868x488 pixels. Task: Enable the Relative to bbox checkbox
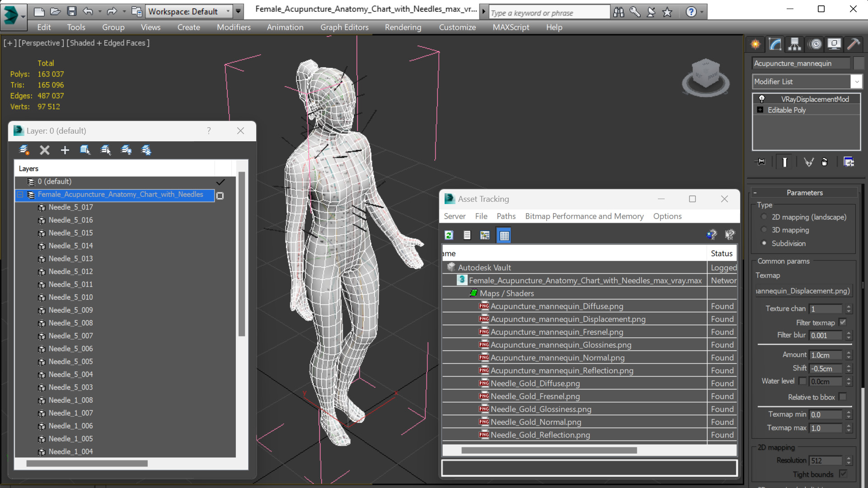843,397
